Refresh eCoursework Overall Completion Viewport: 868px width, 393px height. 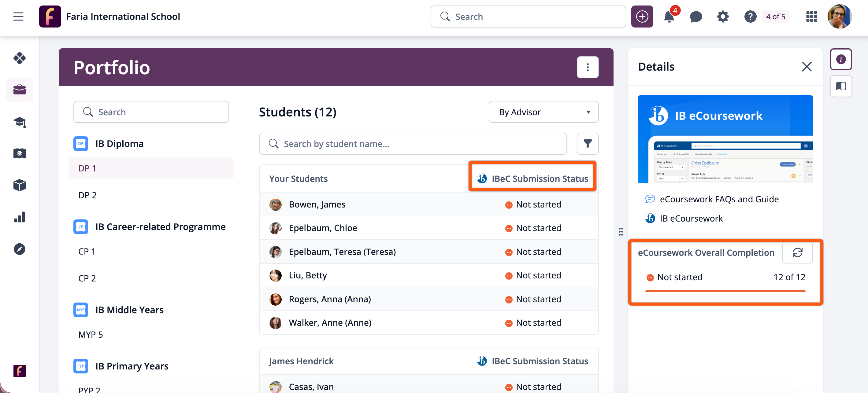(x=797, y=252)
